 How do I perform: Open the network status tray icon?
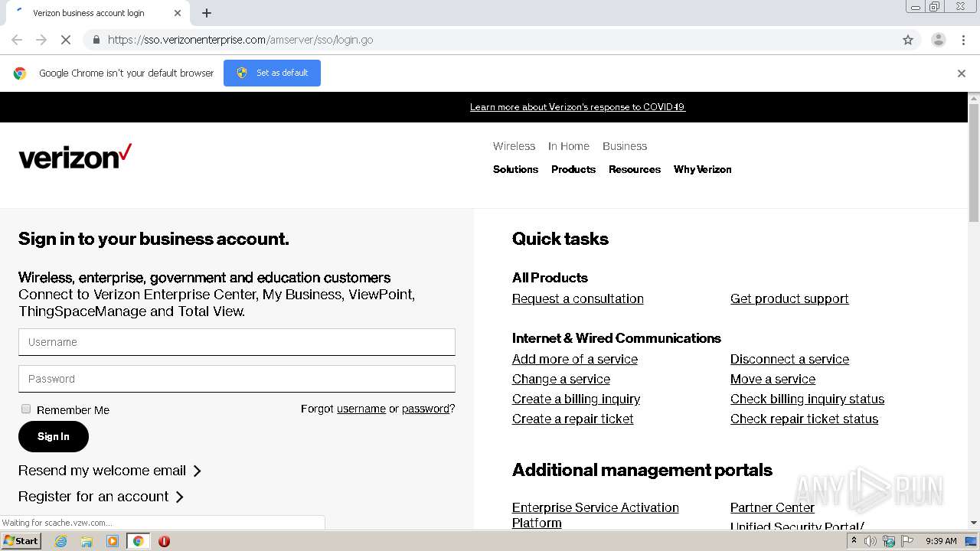coord(889,541)
